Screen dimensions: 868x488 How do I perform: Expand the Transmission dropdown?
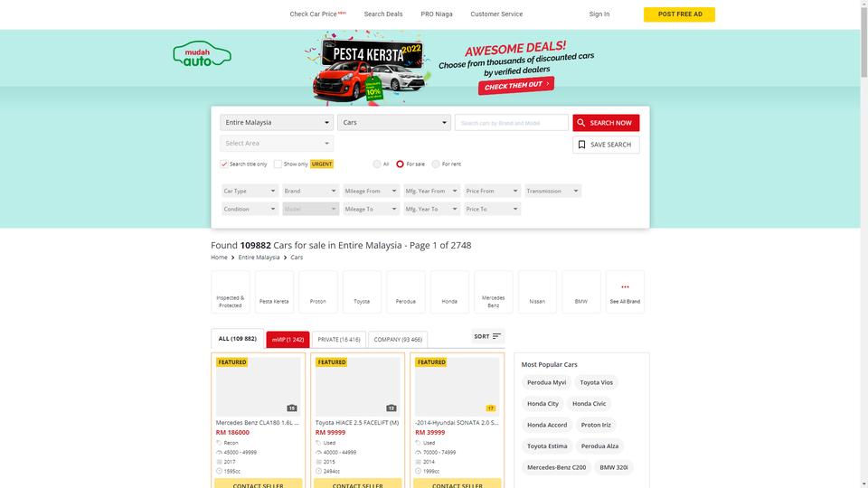tap(553, 191)
